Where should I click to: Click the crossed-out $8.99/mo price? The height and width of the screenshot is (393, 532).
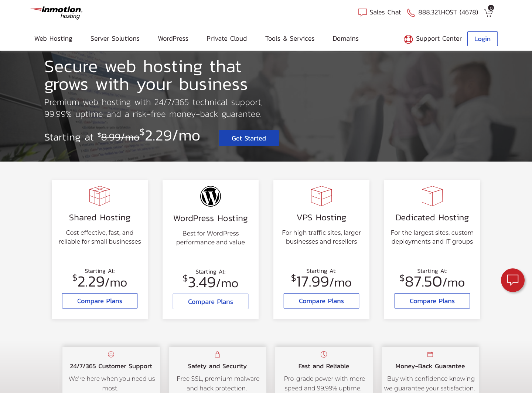(119, 137)
